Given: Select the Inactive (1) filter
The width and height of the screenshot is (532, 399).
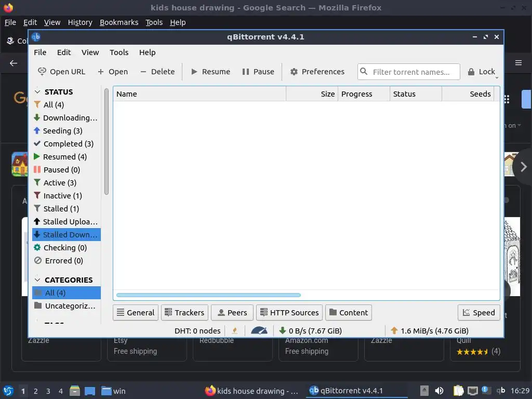Looking at the screenshot, I should [x=66, y=196].
